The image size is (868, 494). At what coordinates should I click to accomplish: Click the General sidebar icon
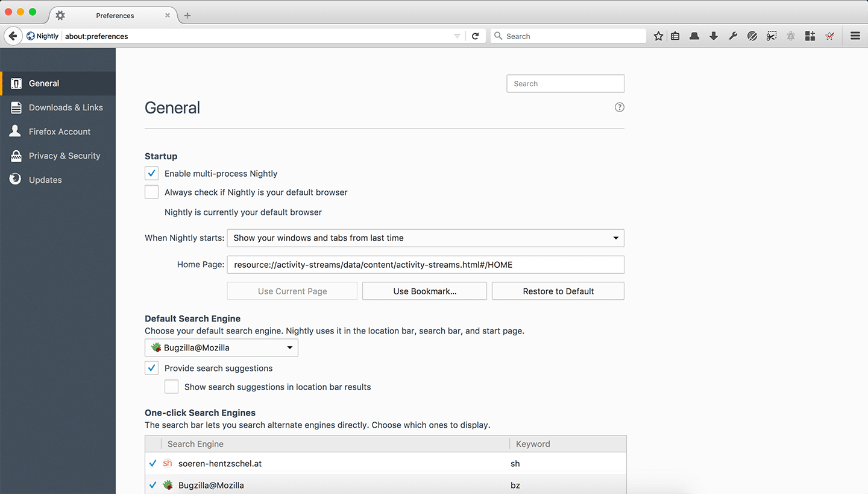tap(16, 84)
